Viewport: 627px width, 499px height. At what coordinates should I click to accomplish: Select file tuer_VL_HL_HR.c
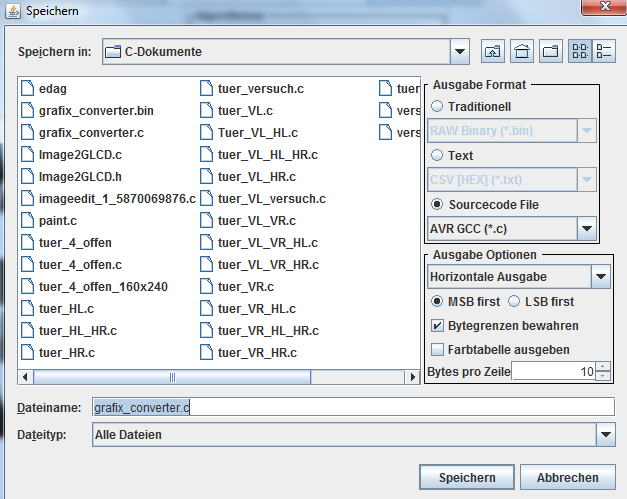click(259, 154)
